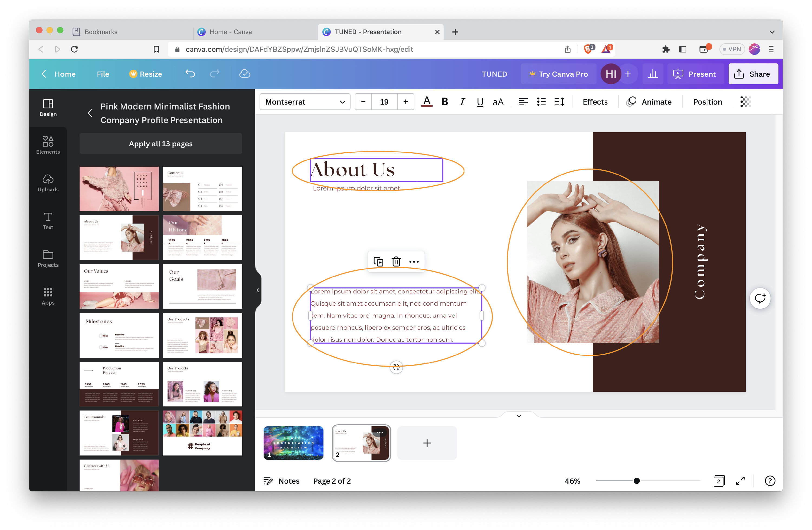Toggle bold on the selected text
The height and width of the screenshot is (530, 812).
point(444,101)
